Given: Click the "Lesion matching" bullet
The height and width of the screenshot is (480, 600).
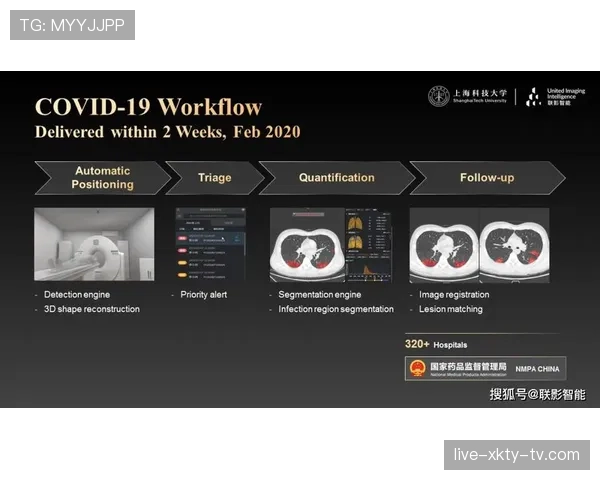Looking at the screenshot, I should (451, 309).
